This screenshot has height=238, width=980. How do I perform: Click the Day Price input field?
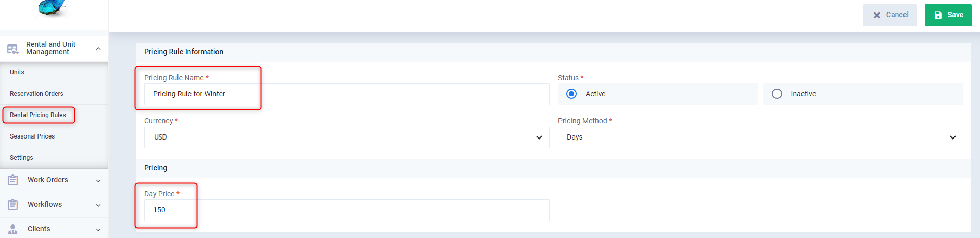pyautogui.click(x=347, y=210)
